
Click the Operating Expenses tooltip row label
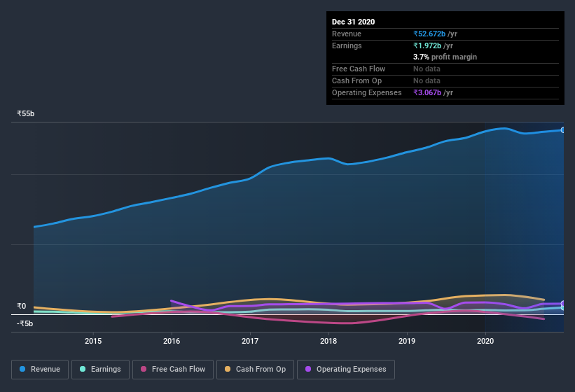[x=367, y=92]
